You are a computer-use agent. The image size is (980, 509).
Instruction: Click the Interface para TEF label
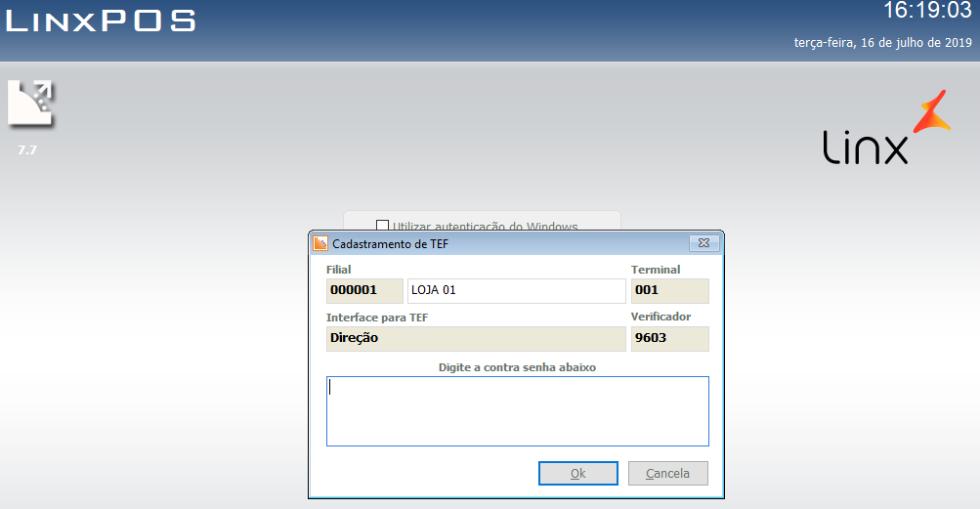click(377, 318)
